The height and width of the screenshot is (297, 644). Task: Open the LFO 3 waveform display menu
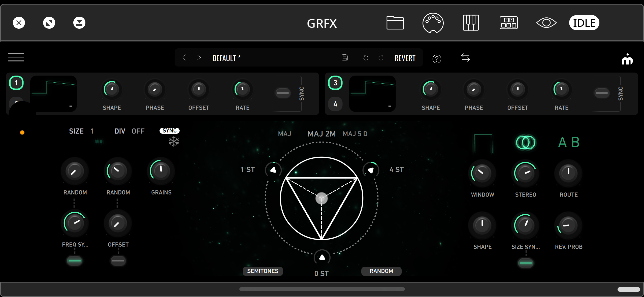tap(390, 106)
